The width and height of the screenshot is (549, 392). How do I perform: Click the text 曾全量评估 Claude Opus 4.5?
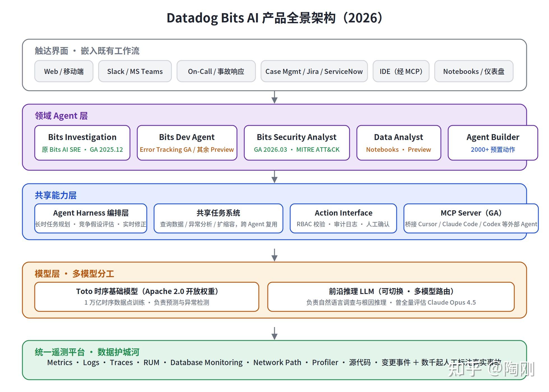[x=436, y=303]
